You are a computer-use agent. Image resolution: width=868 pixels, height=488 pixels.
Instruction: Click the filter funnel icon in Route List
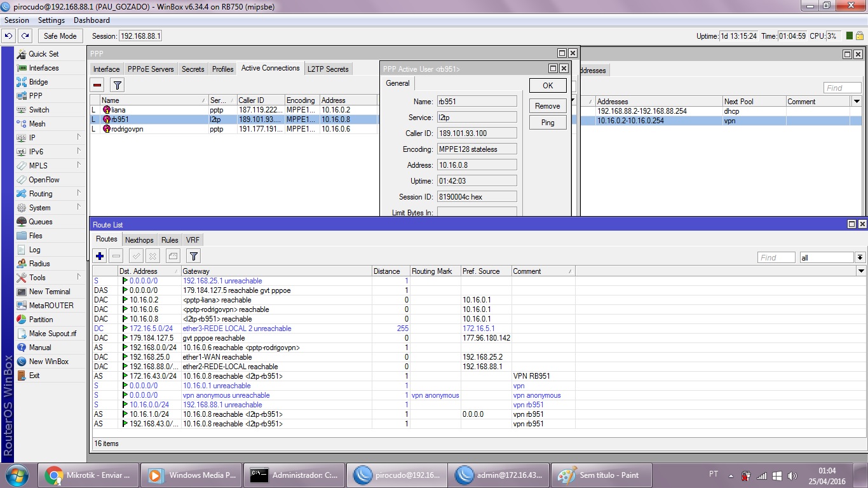click(x=194, y=256)
